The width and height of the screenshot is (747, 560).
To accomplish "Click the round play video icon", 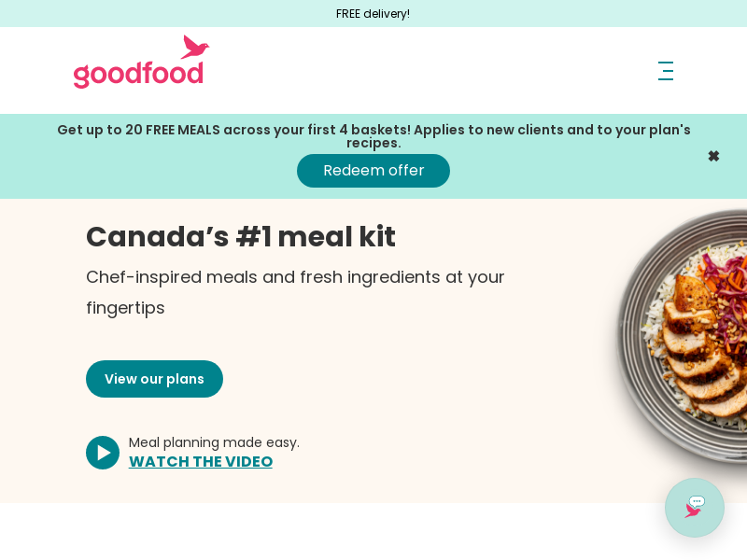I will [103, 453].
